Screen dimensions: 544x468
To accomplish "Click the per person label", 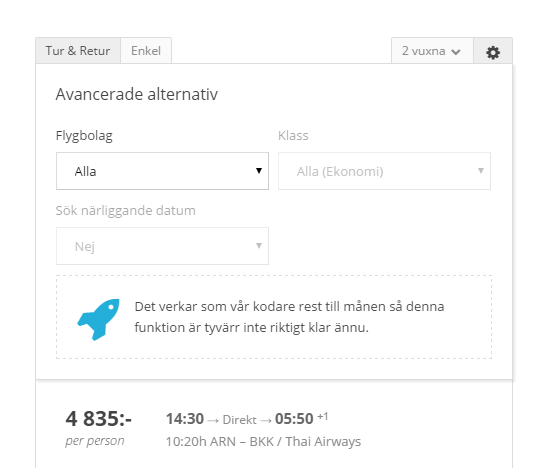I will pyautogui.click(x=95, y=441).
